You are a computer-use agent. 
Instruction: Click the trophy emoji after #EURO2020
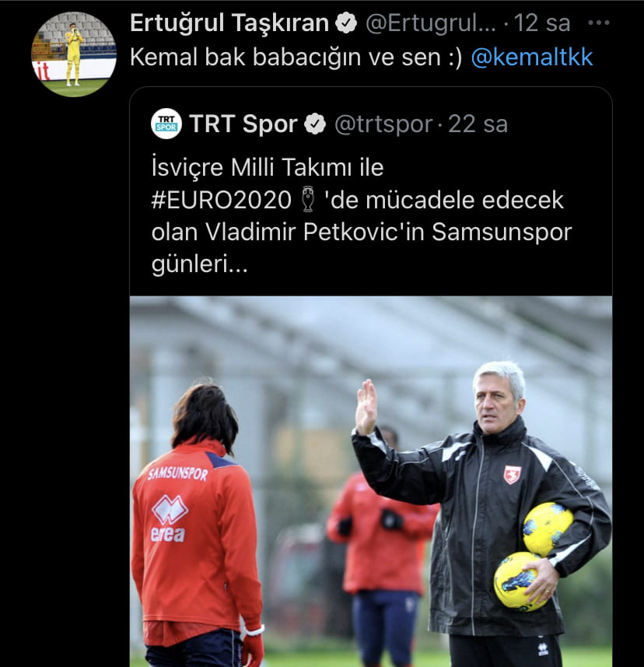[307, 199]
